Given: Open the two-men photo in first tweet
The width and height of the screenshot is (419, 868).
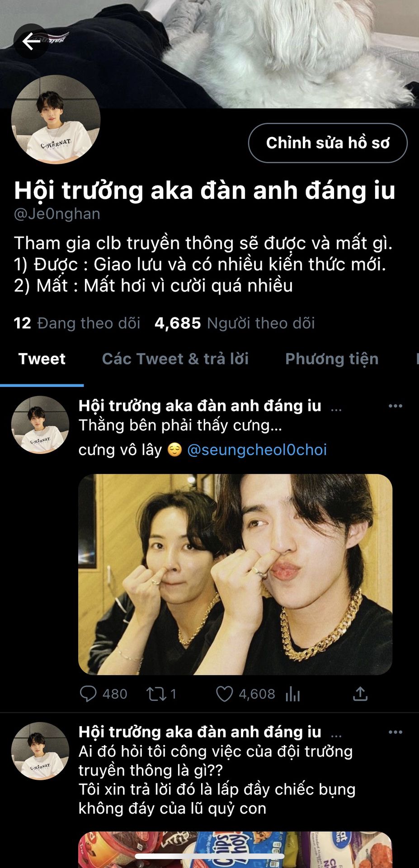Looking at the screenshot, I should [x=235, y=574].
